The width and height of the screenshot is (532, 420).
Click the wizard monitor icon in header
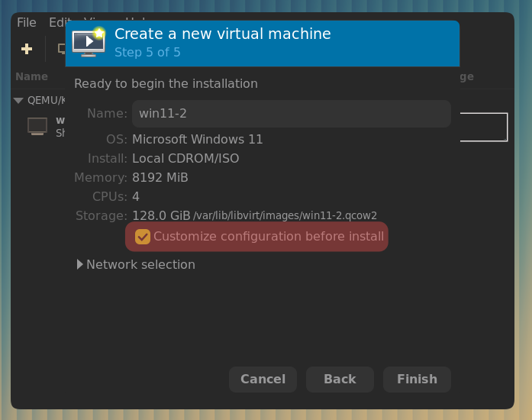point(89,43)
